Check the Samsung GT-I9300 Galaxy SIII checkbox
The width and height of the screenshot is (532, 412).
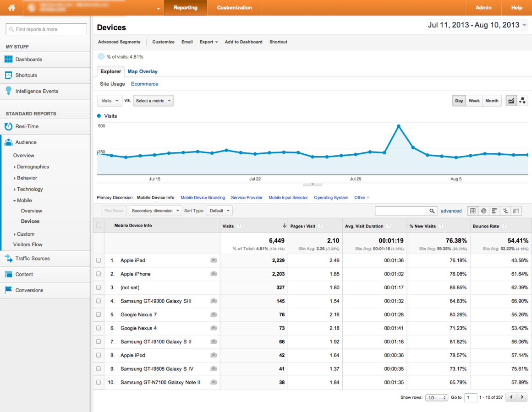point(99,301)
